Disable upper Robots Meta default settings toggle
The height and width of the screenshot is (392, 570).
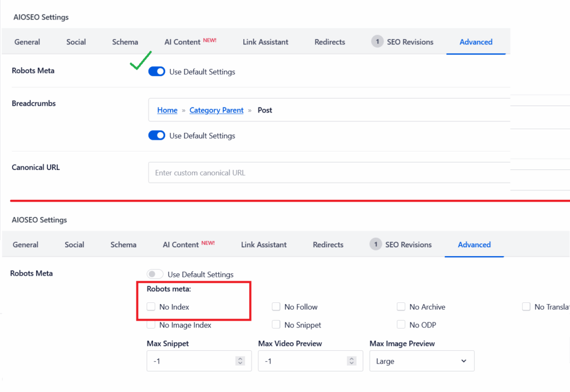click(156, 72)
